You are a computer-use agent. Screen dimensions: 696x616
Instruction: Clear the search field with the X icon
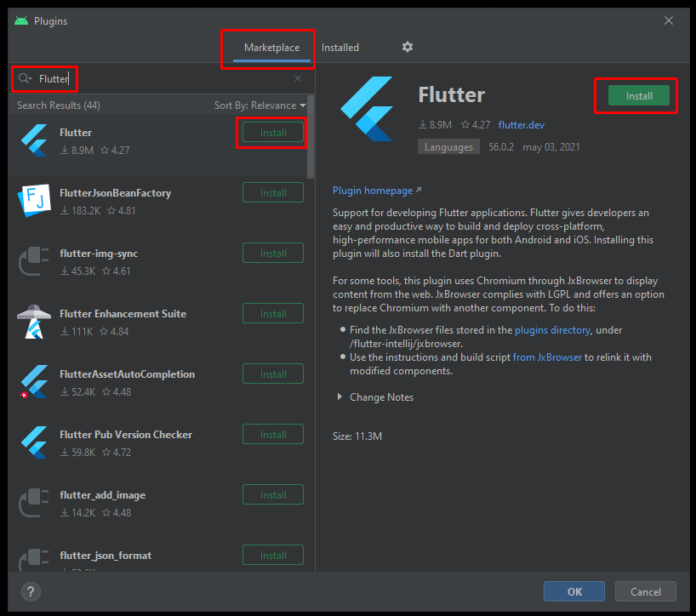(x=298, y=78)
